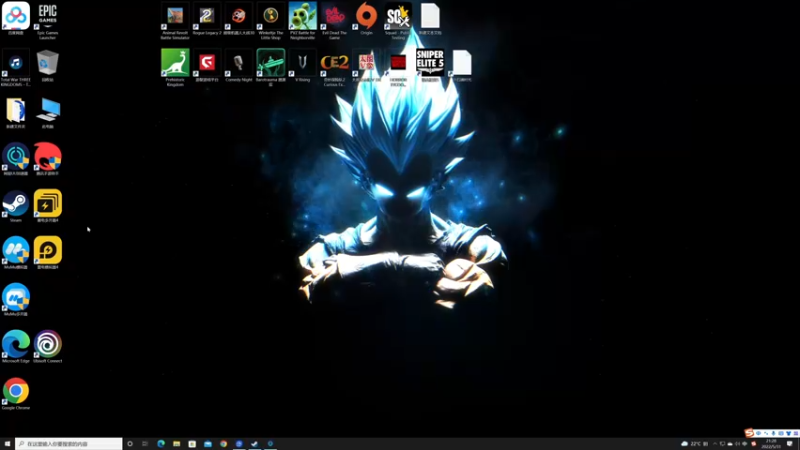Click the taskbar search input box
The height and width of the screenshot is (450, 800).
pos(68,444)
